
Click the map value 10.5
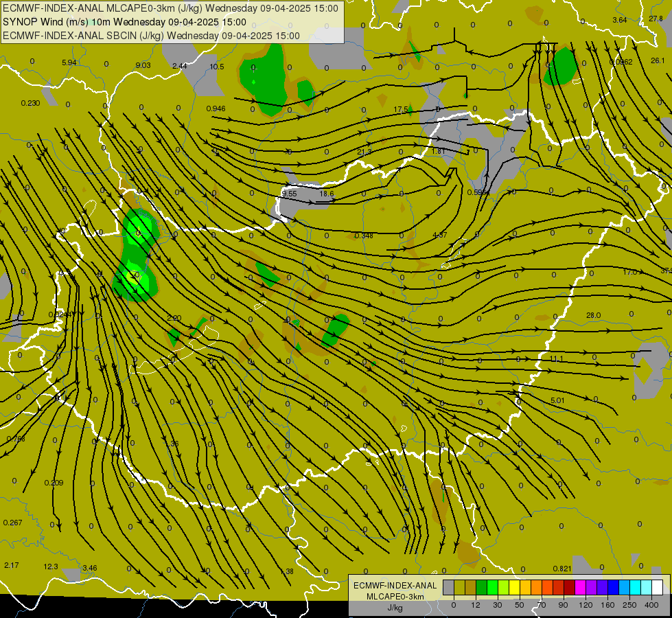tap(217, 67)
